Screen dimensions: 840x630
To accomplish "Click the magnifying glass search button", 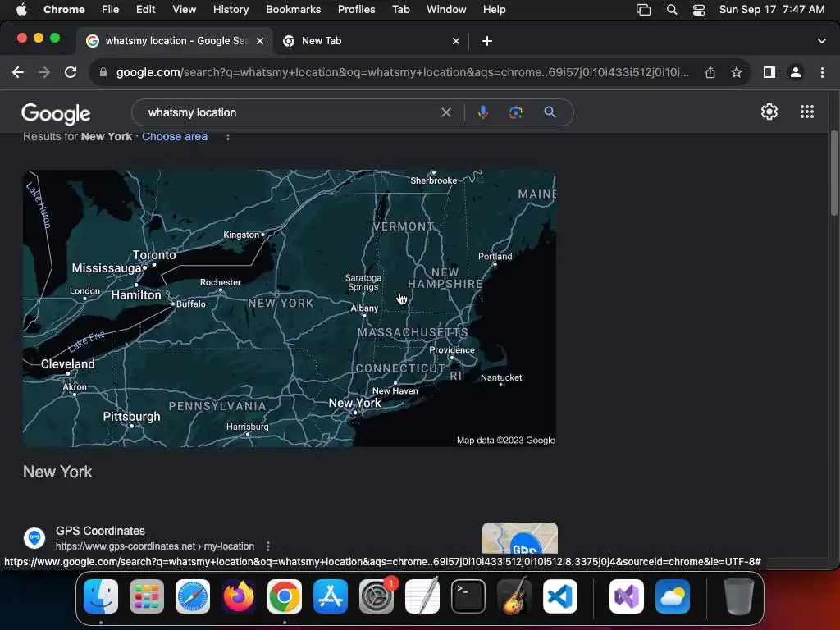I will tap(550, 112).
